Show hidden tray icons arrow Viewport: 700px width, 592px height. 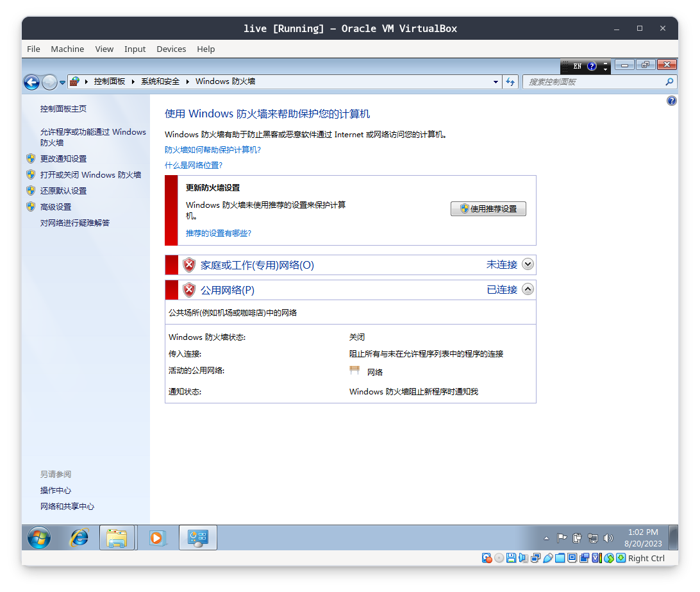click(x=546, y=538)
